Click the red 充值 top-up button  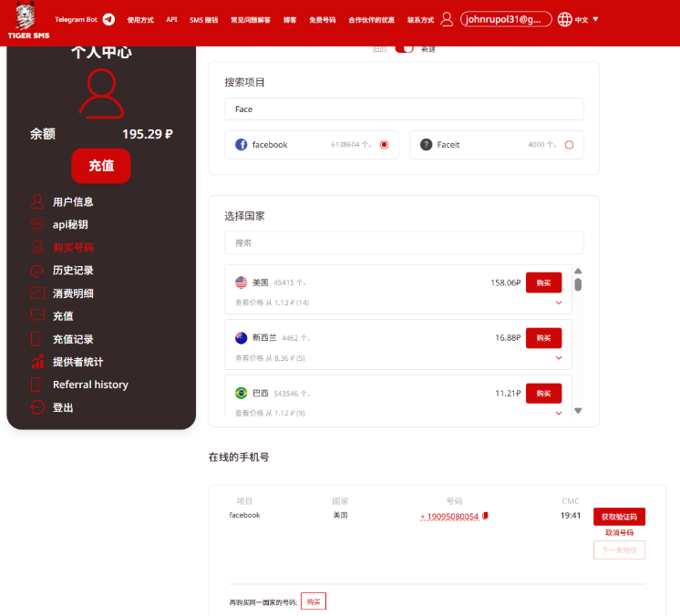101,166
